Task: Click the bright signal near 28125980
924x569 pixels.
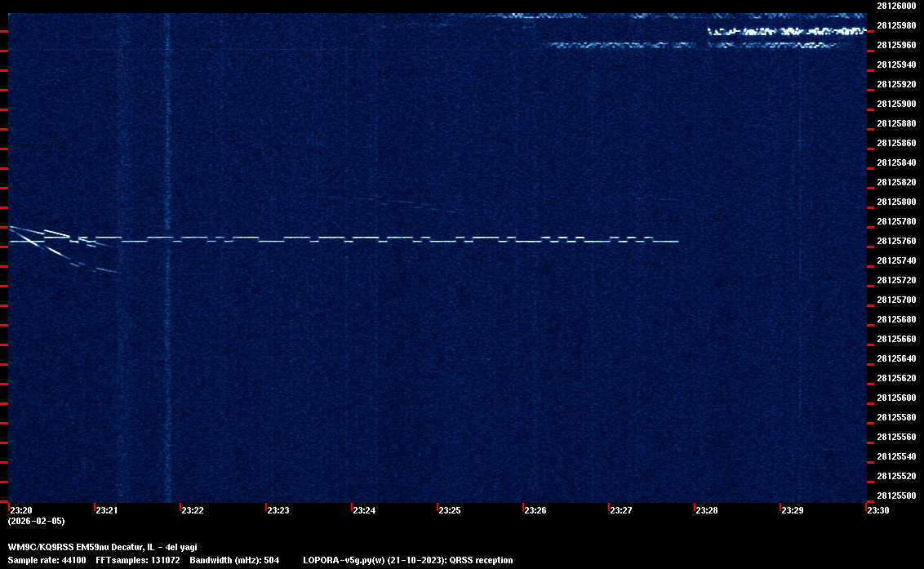Action: tap(785, 31)
